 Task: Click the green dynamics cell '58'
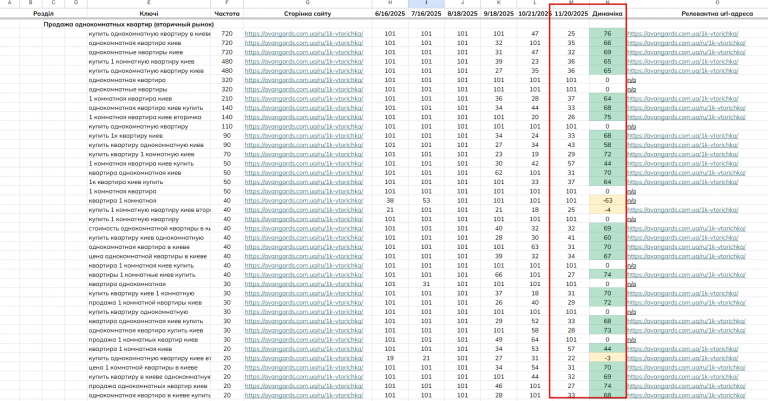(607, 145)
